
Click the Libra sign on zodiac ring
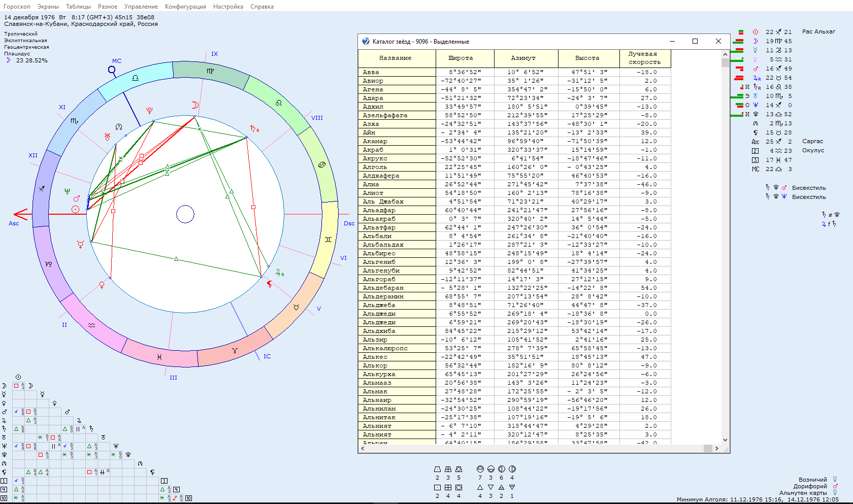click(135, 78)
